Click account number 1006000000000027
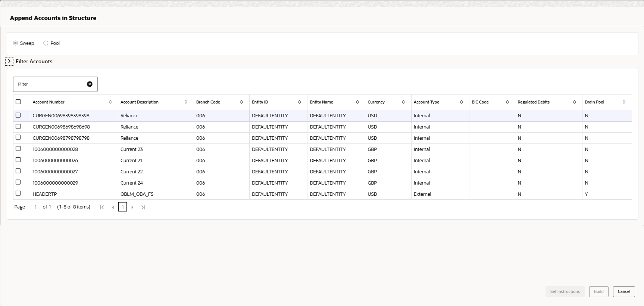644x306 pixels. click(x=55, y=172)
